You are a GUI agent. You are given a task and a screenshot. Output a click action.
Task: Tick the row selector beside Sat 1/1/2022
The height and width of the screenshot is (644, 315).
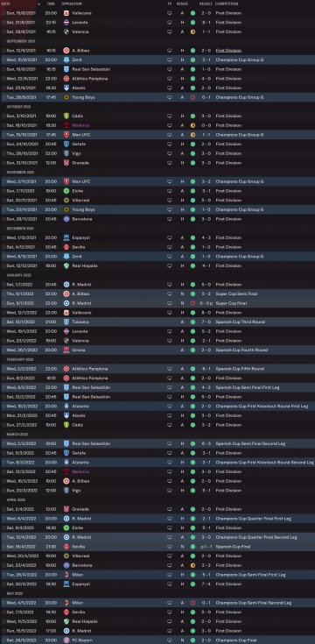[x=3, y=284]
